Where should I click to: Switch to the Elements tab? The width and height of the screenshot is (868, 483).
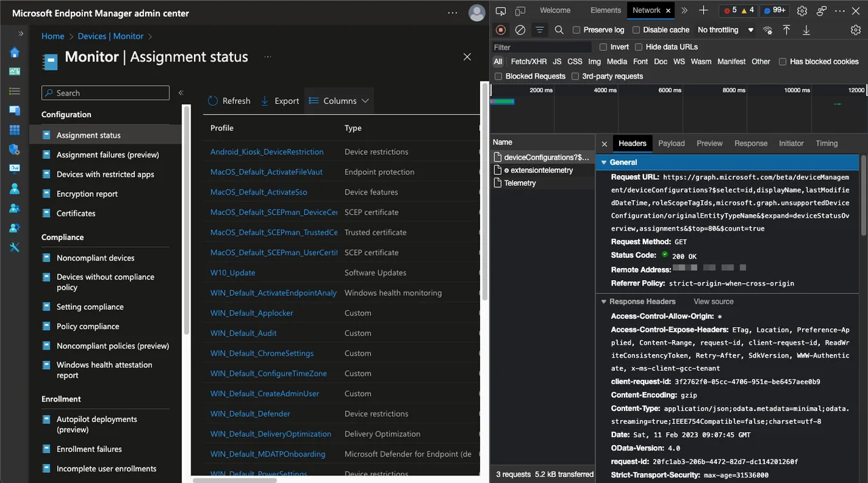tap(606, 10)
